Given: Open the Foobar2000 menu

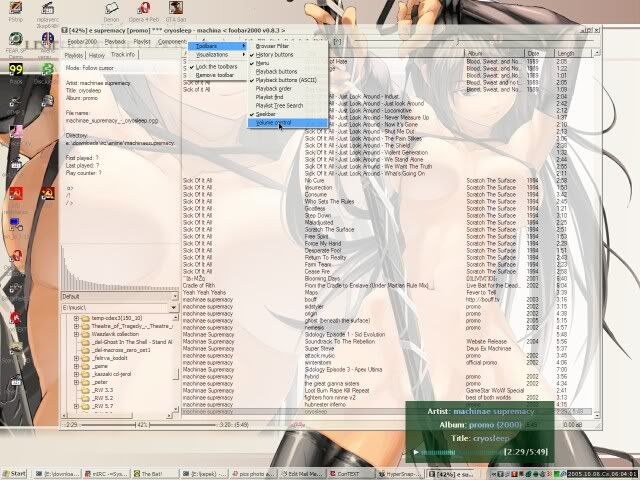Looking at the screenshot, I should [82, 42].
